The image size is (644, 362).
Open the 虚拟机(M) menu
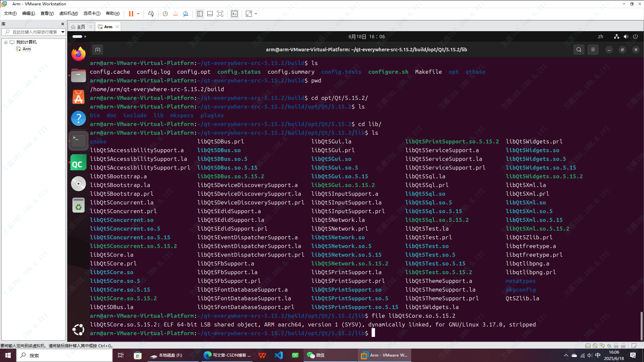[68, 13]
